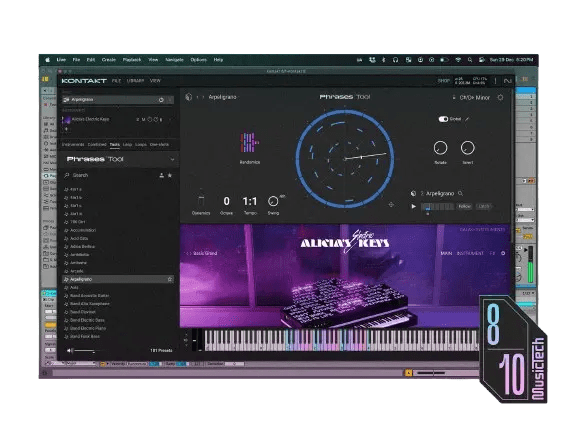The height and width of the screenshot is (433, 577).
Task: Select the active phrase slot in slot strip
Action: [427, 207]
